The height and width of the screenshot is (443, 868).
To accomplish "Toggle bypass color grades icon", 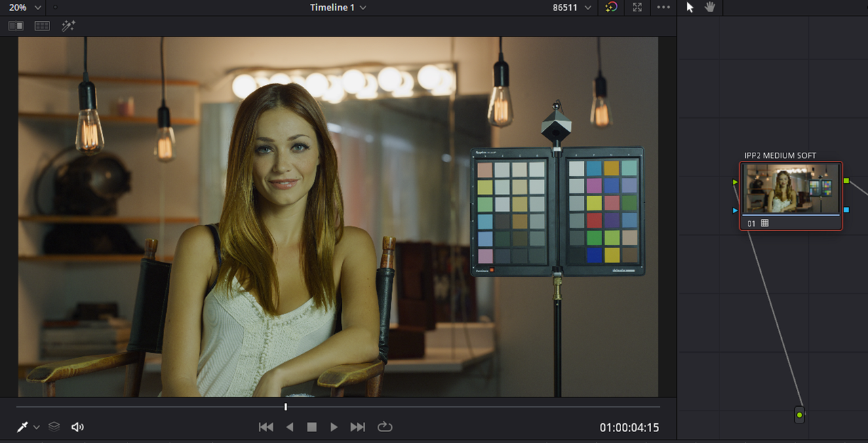I will point(612,7).
